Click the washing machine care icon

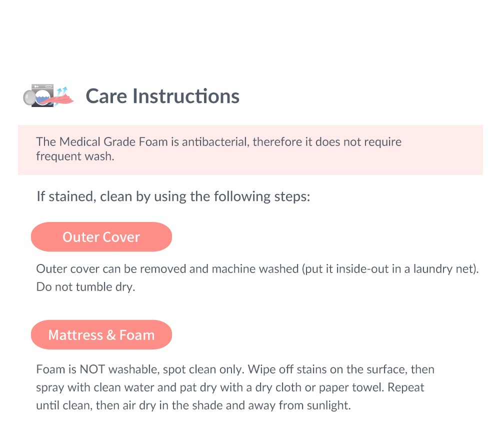coord(48,95)
